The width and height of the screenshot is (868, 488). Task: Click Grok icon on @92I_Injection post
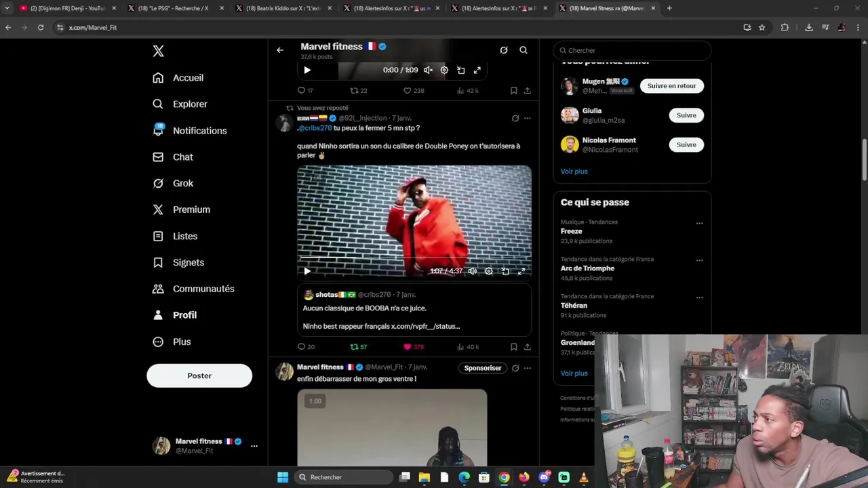515,119
